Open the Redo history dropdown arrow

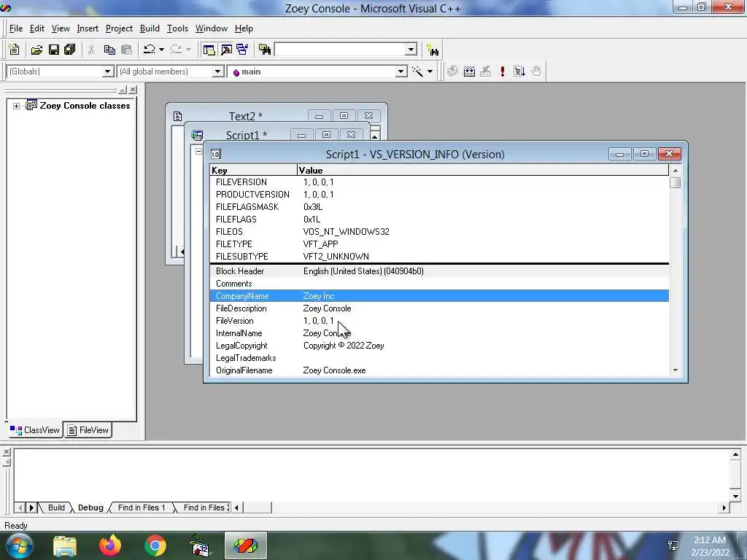click(188, 49)
